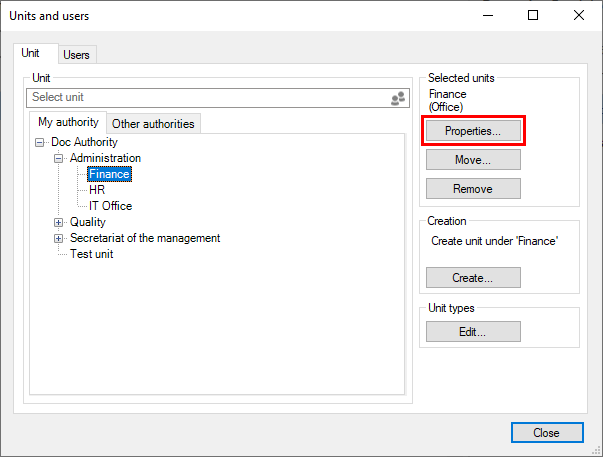
Task: Edit the unit types
Action: pyautogui.click(x=473, y=332)
